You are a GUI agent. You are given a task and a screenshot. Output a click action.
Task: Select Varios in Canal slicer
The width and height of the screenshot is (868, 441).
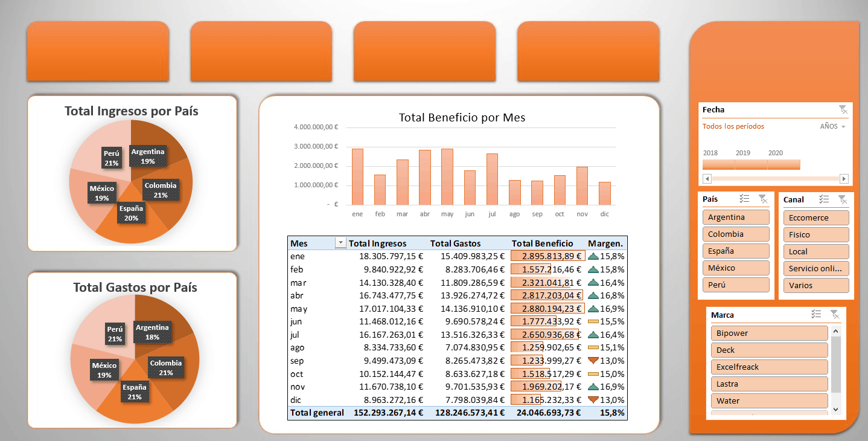click(816, 285)
